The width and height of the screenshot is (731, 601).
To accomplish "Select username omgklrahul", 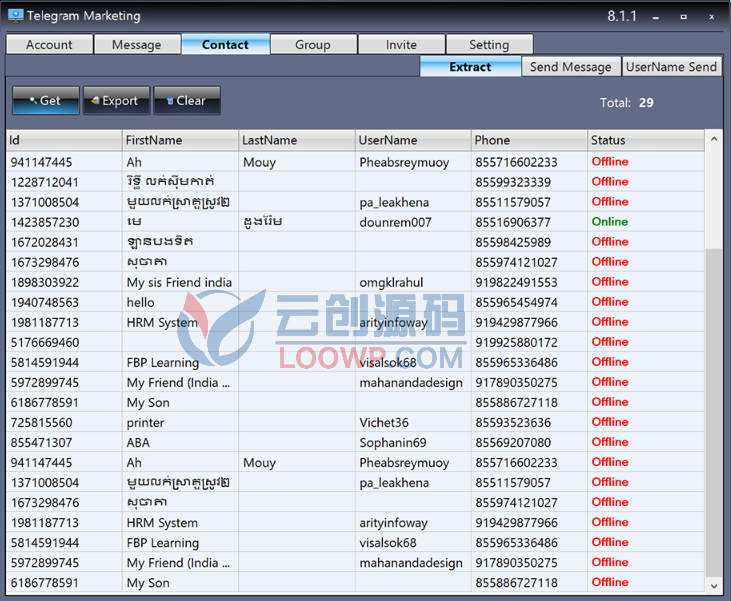I will [391, 283].
